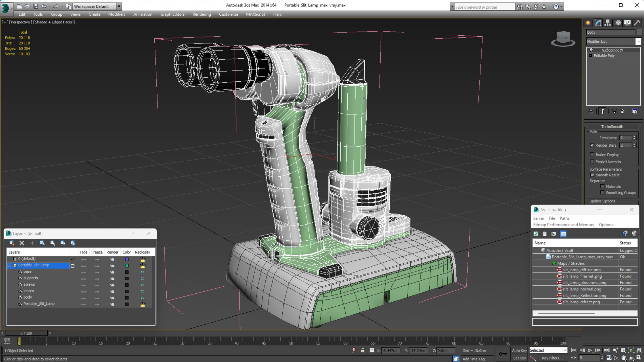Delete highlighted layer with X icon

[x=22, y=243]
